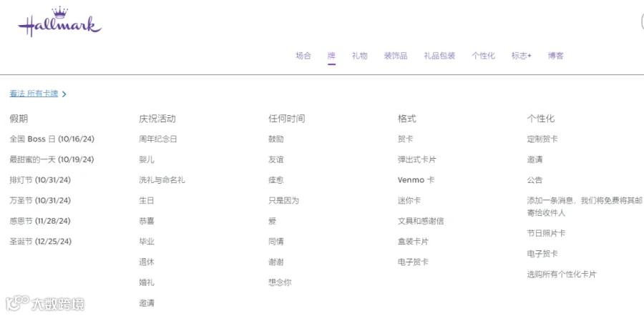Choose 想念你 cards
Image resolution: width=644 pixels, height=316 pixels.
point(280,283)
